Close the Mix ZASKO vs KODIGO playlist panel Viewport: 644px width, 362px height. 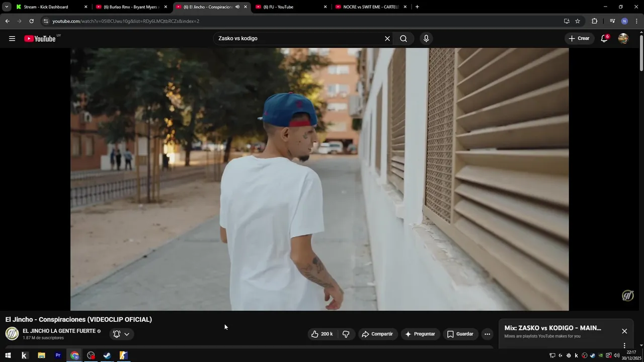click(624, 331)
